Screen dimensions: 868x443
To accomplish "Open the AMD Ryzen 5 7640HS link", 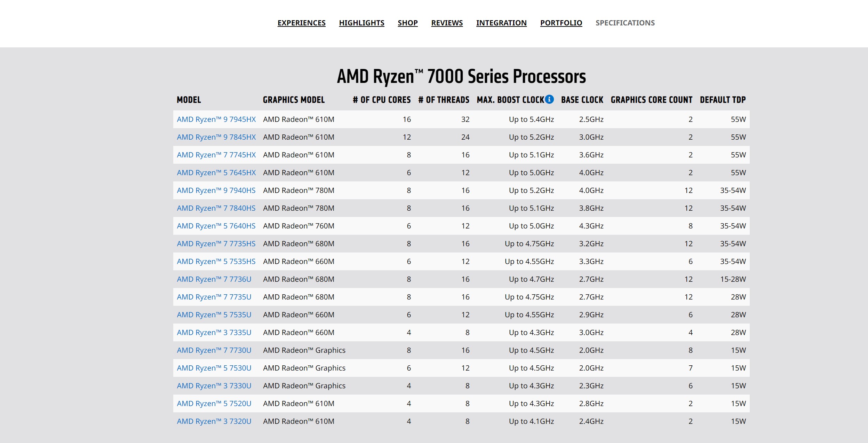I will click(x=216, y=226).
